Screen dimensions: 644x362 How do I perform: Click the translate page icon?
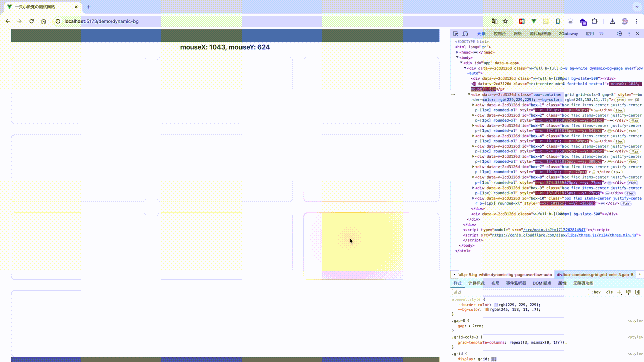tap(495, 21)
